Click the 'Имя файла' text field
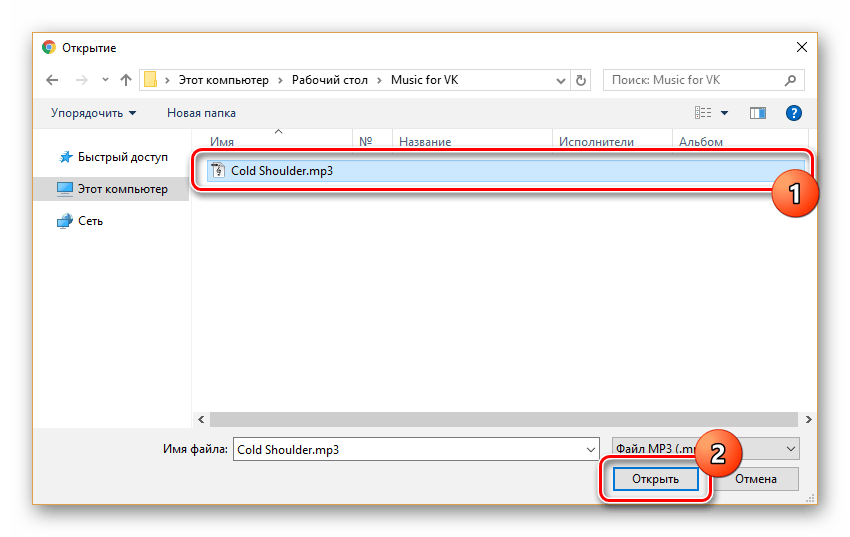The width and height of the screenshot is (850, 537). pos(416,449)
